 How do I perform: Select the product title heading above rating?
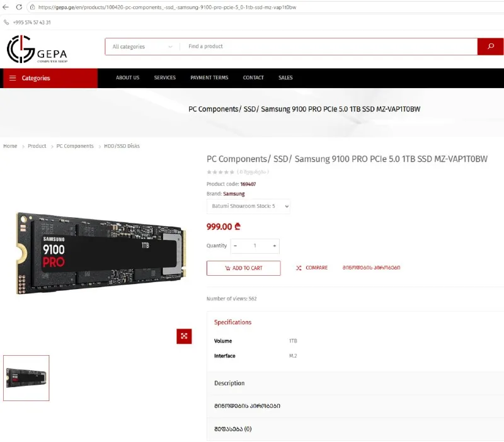point(347,159)
